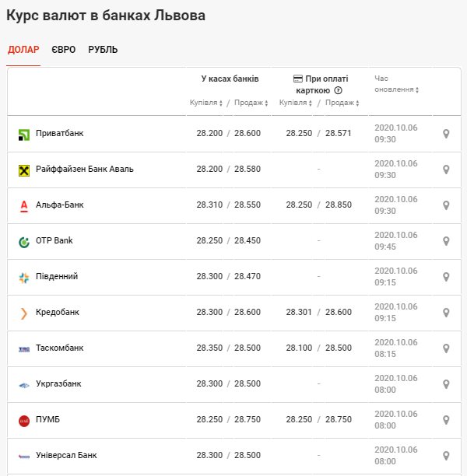Click the Райффайзен Банк Аваль logo
The height and width of the screenshot is (476, 467).
coord(23,170)
